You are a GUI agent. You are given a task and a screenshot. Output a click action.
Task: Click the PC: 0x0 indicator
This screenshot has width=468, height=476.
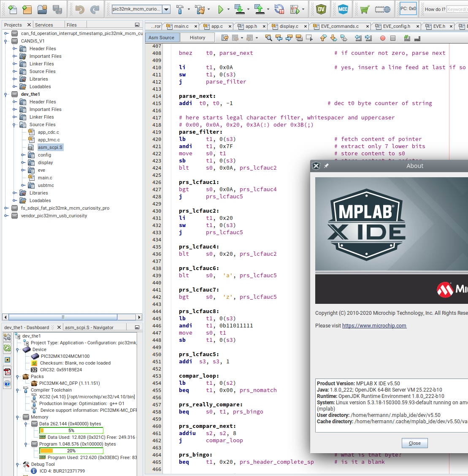click(x=408, y=9)
